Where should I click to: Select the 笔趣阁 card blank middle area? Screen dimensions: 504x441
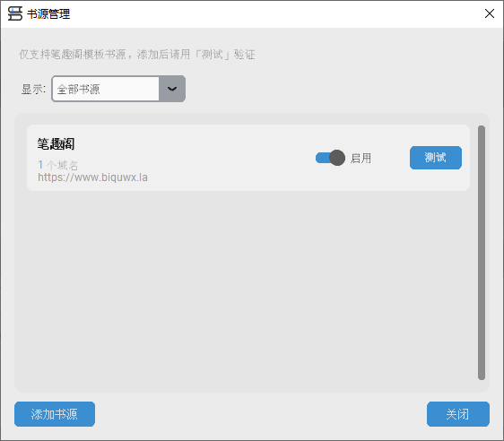click(x=225, y=158)
